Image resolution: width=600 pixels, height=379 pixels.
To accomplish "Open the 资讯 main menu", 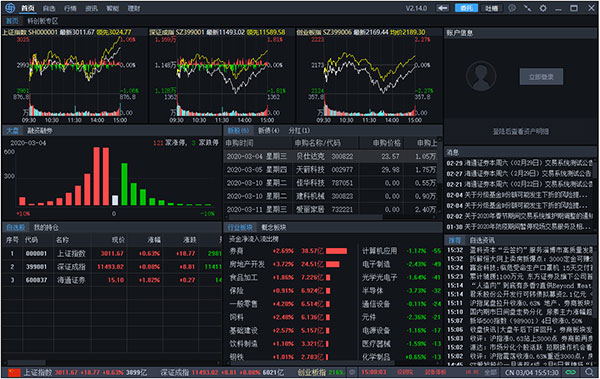I will point(91,8).
